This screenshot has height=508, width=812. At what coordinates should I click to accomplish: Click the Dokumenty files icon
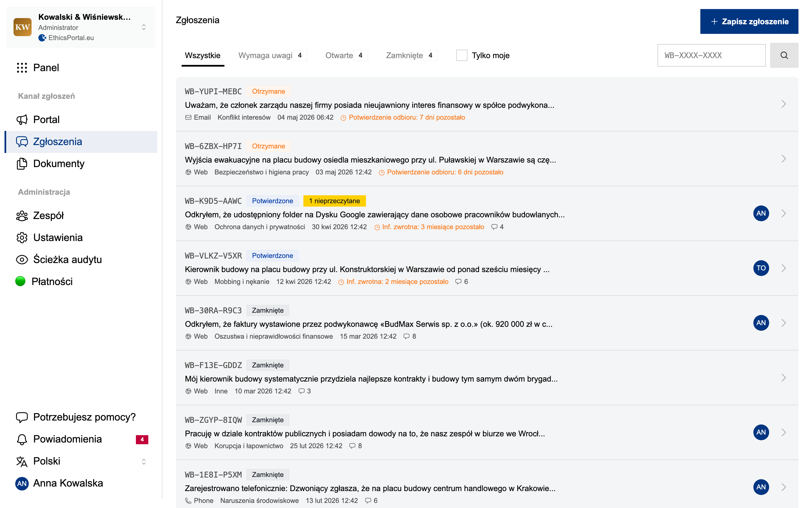click(x=22, y=164)
